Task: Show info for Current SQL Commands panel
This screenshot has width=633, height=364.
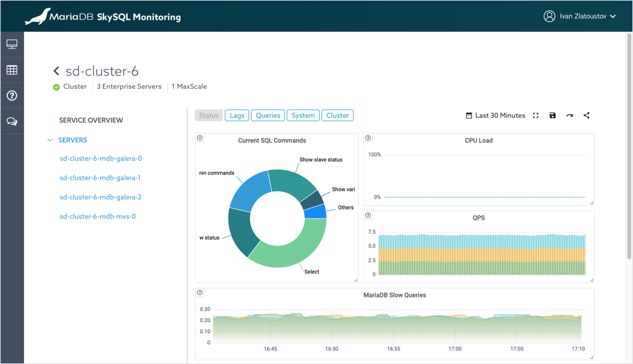Action: point(200,138)
